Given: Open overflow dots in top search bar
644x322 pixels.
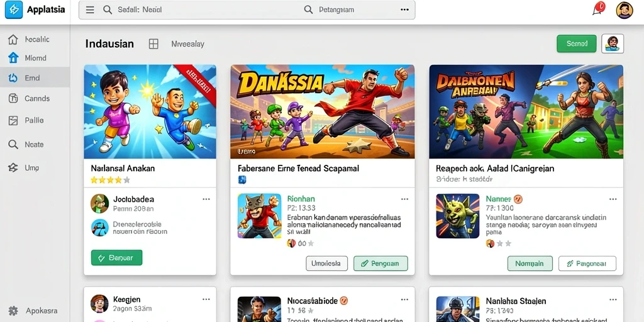Looking at the screenshot, I should 404,10.
